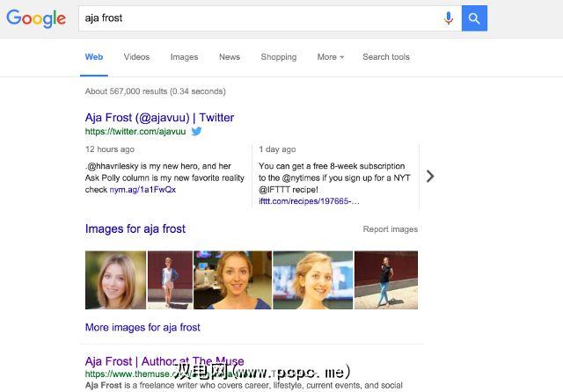Click the Google logo

click(x=36, y=18)
